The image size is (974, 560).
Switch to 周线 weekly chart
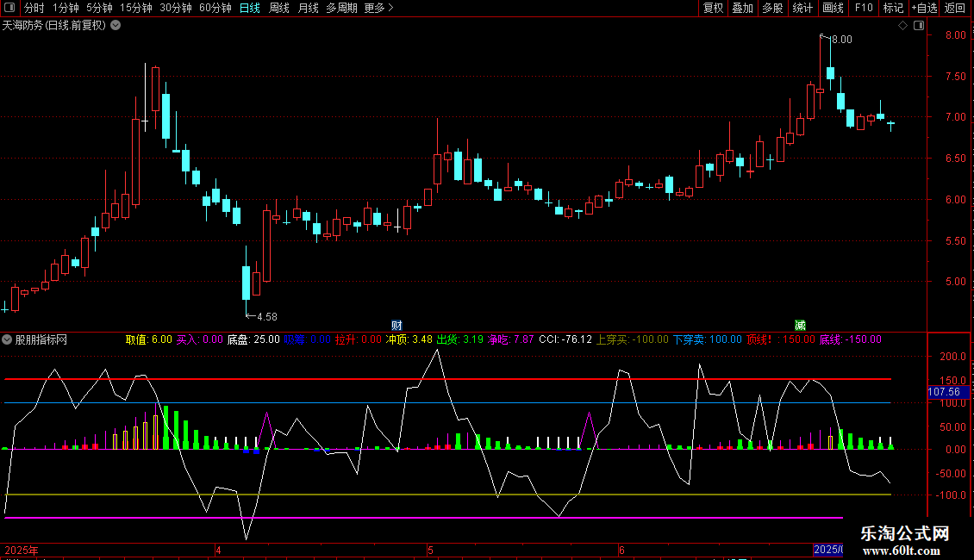click(x=279, y=8)
